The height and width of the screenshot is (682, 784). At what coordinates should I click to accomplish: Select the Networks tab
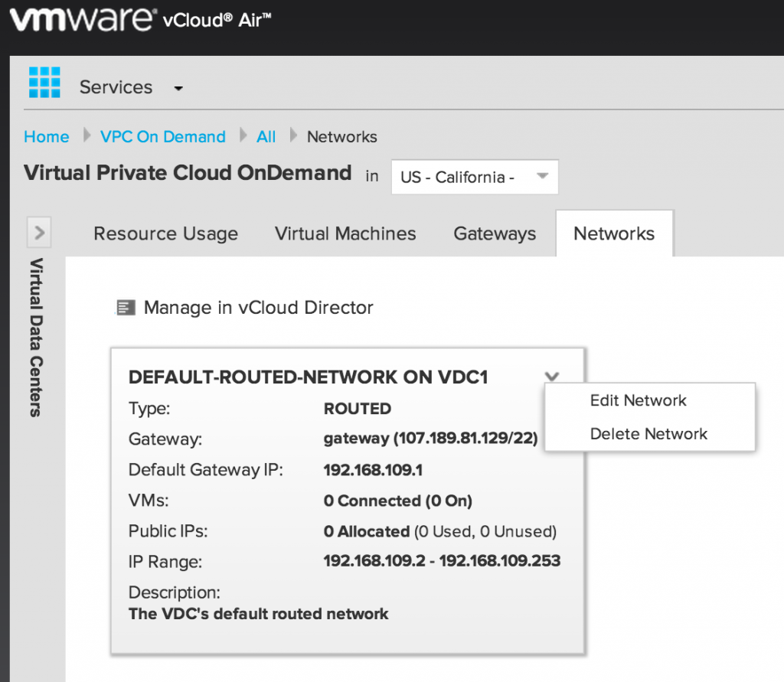click(x=614, y=234)
